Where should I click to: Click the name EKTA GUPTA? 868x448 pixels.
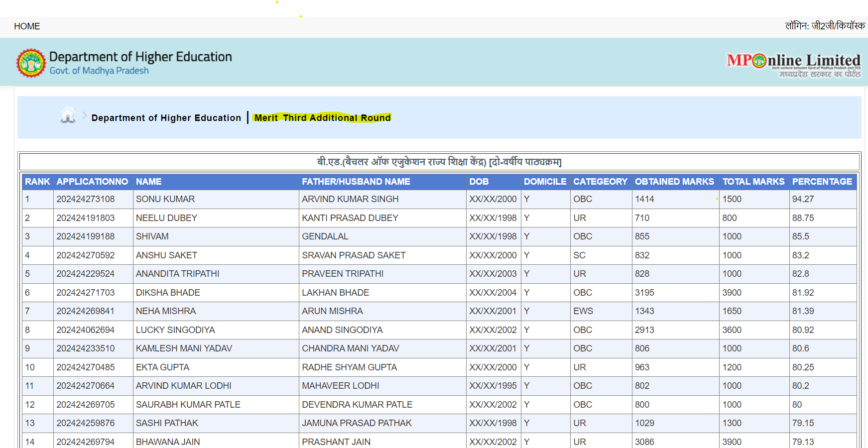point(162,367)
